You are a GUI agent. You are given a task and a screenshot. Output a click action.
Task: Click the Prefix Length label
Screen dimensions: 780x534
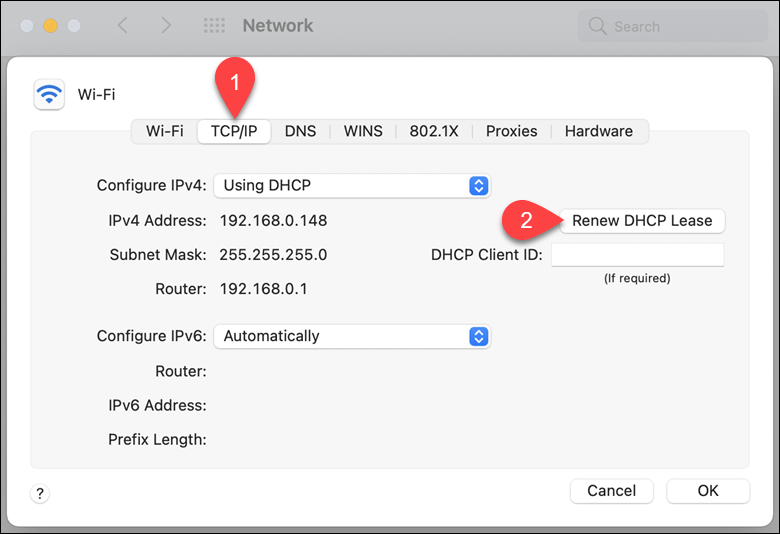click(157, 440)
